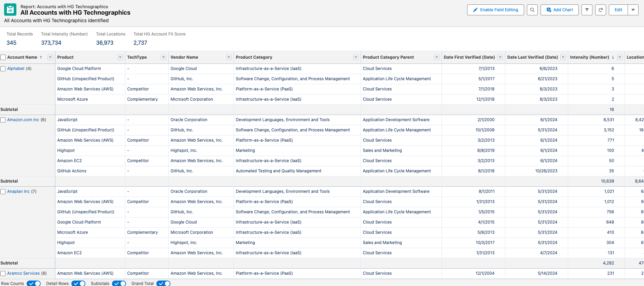644x286 pixels.
Task: Check the Alphabet group checkbox
Action: point(3,69)
